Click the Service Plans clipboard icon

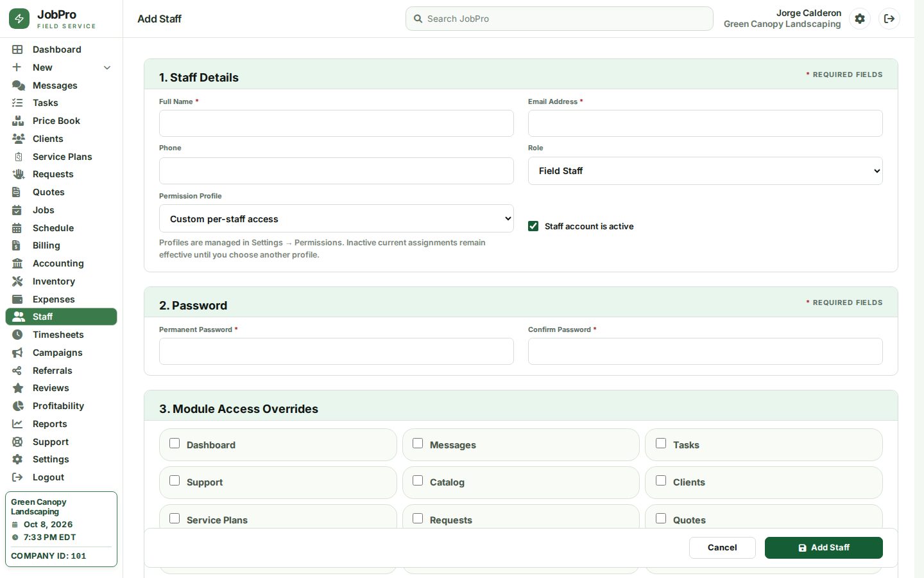[x=18, y=157]
